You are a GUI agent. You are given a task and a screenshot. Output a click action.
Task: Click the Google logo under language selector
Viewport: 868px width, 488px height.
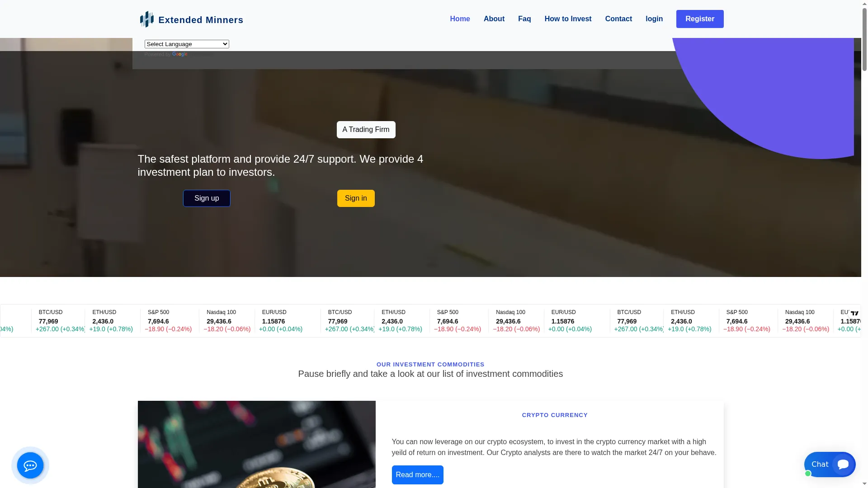pyautogui.click(x=179, y=54)
